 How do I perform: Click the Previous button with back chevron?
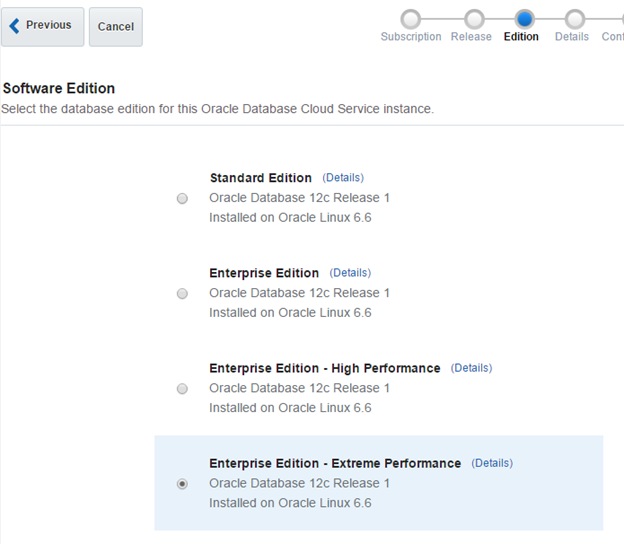tap(42, 27)
